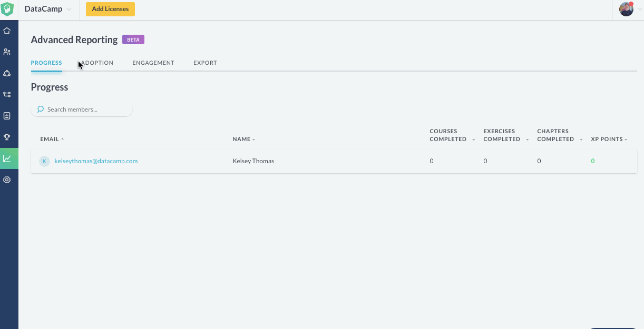Screen dimensions: 644x329
Task: Open kelseythomas@datacamp.com member link
Action: (96, 161)
